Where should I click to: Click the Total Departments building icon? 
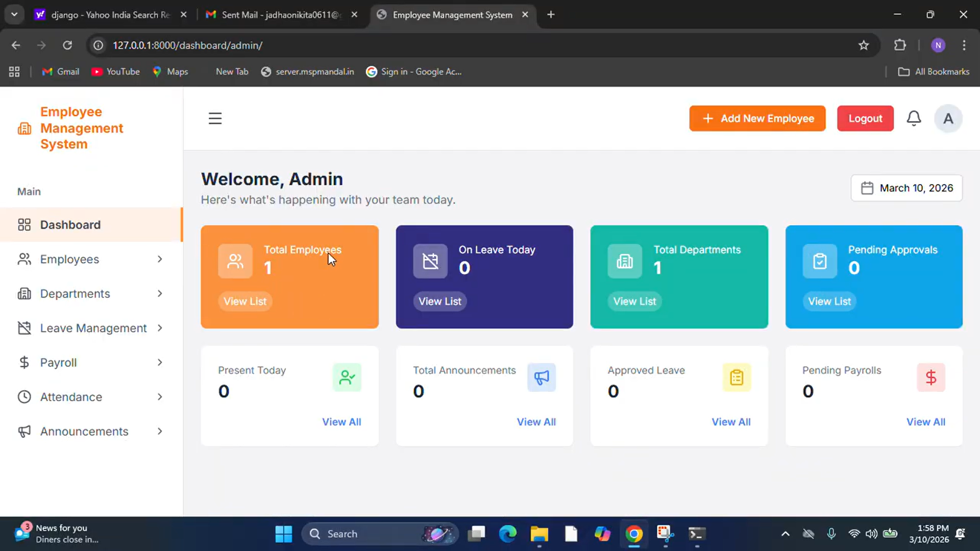(x=625, y=261)
